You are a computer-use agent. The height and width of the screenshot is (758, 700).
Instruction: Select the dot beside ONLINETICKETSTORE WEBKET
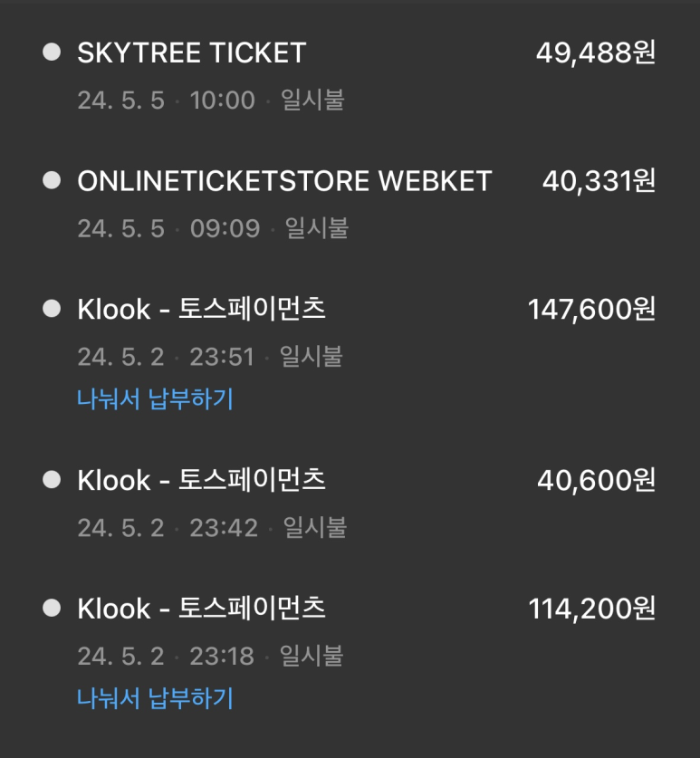(52, 180)
